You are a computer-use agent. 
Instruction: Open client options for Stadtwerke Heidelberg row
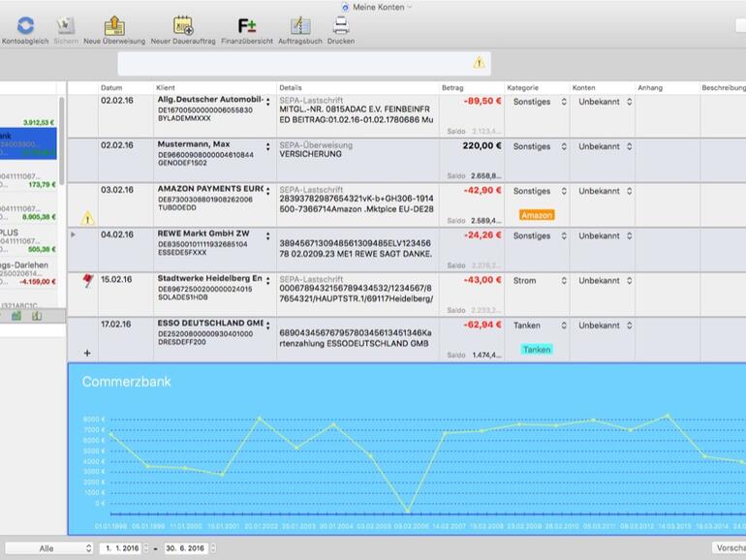coord(267,281)
